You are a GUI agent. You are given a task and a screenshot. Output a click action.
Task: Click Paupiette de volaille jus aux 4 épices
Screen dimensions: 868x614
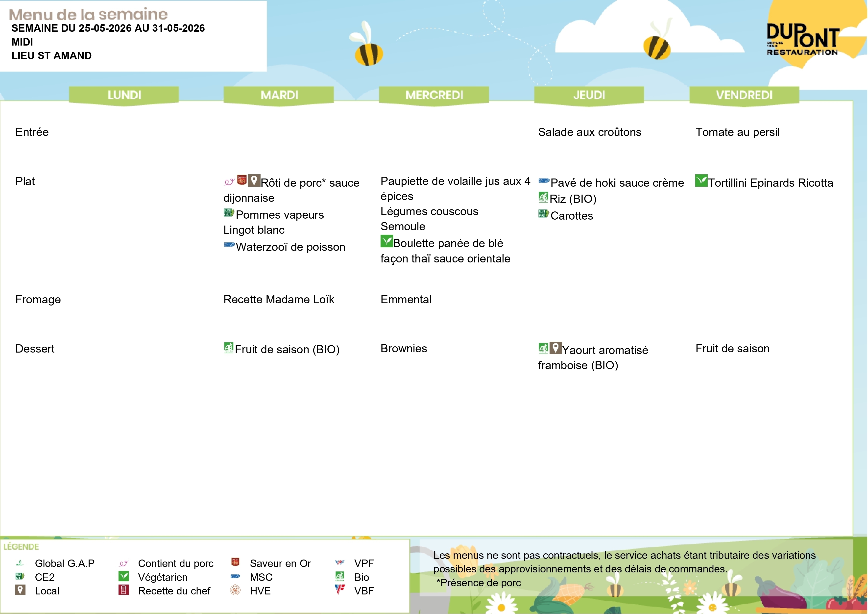pos(455,189)
